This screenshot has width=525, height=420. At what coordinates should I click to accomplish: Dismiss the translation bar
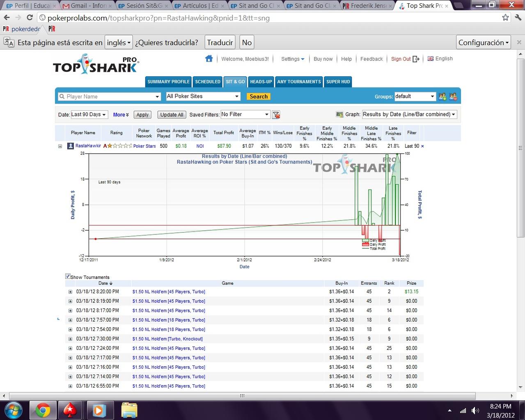tap(519, 42)
